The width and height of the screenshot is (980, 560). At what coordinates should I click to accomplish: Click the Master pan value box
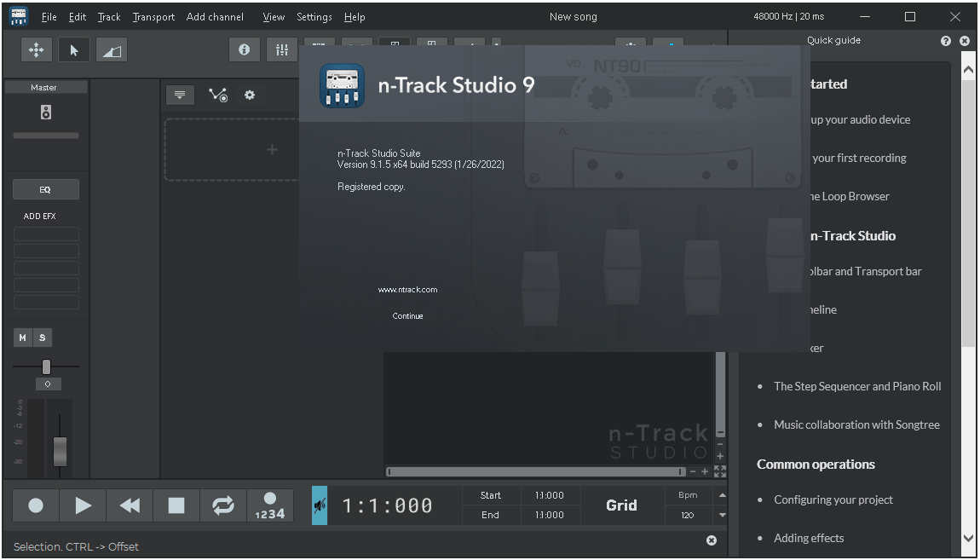click(48, 384)
